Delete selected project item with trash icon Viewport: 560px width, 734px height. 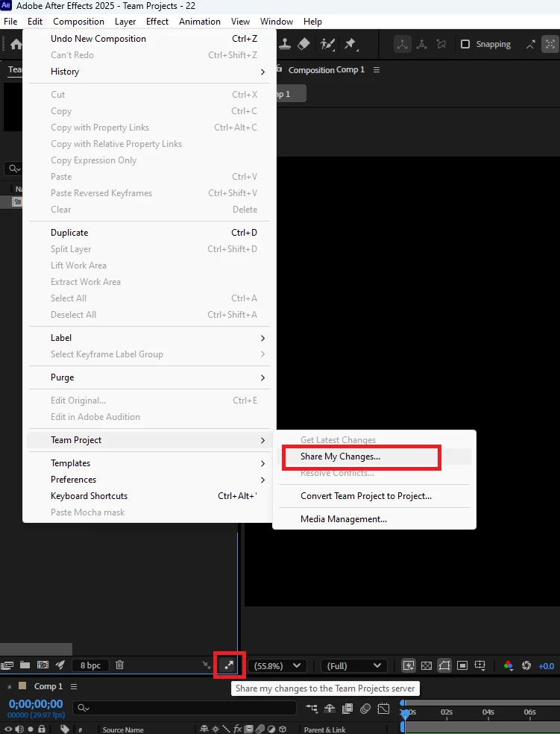click(120, 665)
